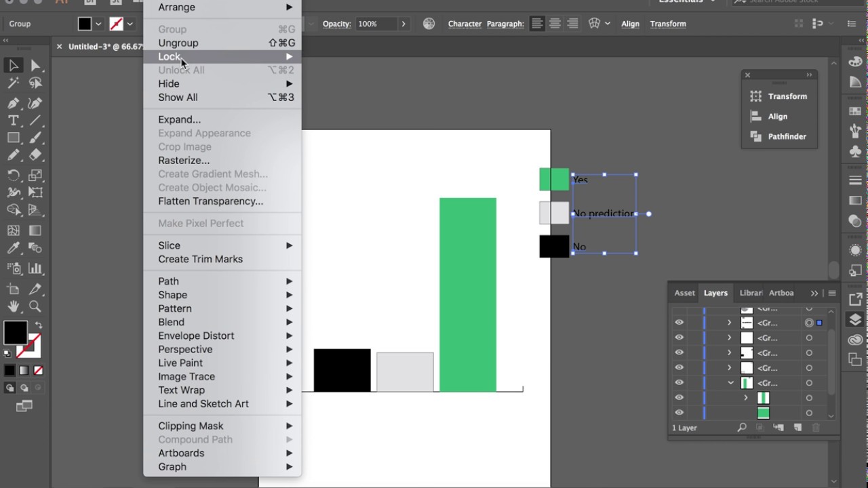Open Asset Export icon in right dock
This screenshot has width=868, height=488.
tap(855, 299)
